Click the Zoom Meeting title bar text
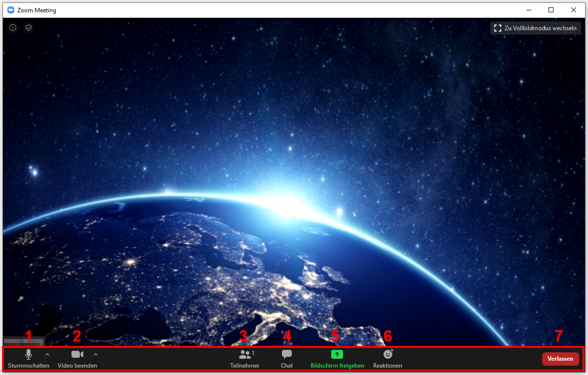This screenshot has height=375, width=588. pos(36,10)
